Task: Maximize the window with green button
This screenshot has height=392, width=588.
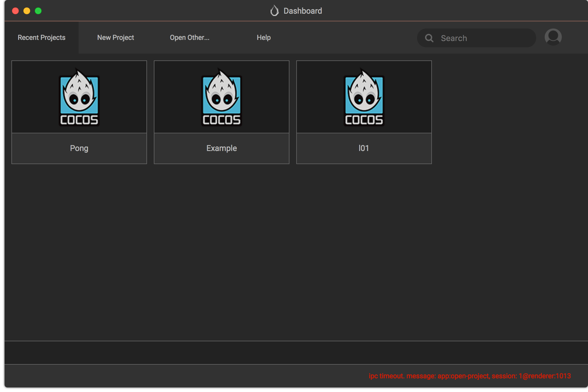Action: tap(38, 11)
